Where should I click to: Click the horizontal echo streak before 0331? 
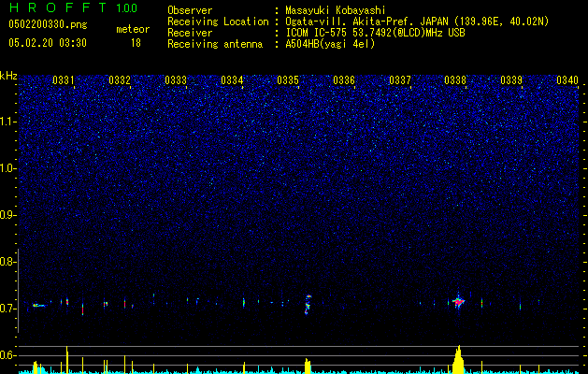point(39,306)
